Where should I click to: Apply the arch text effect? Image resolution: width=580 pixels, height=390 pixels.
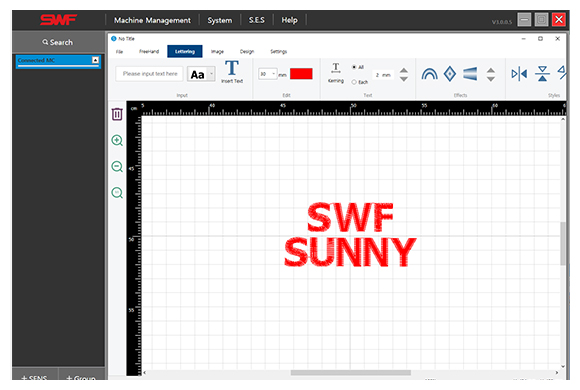coord(429,74)
